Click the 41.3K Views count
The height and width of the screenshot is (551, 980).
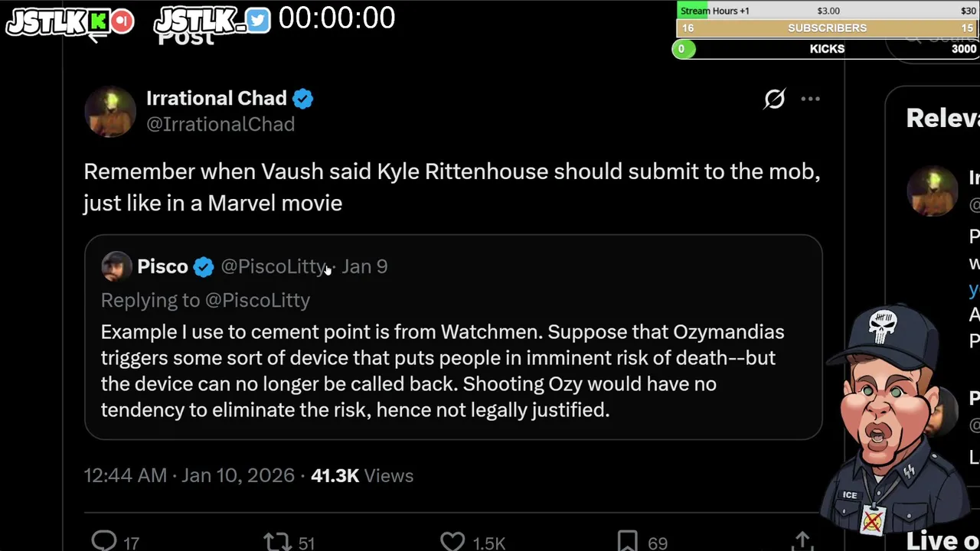click(361, 475)
